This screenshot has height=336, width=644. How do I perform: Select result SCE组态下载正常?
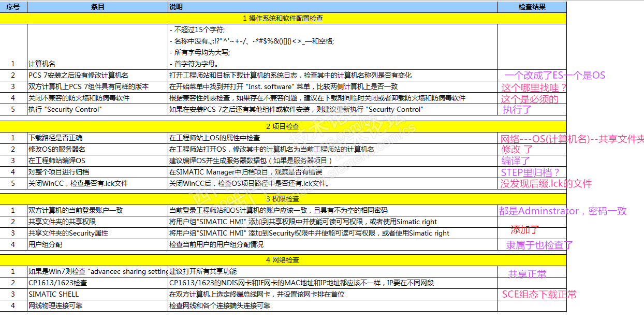click(x=539, y=295)
